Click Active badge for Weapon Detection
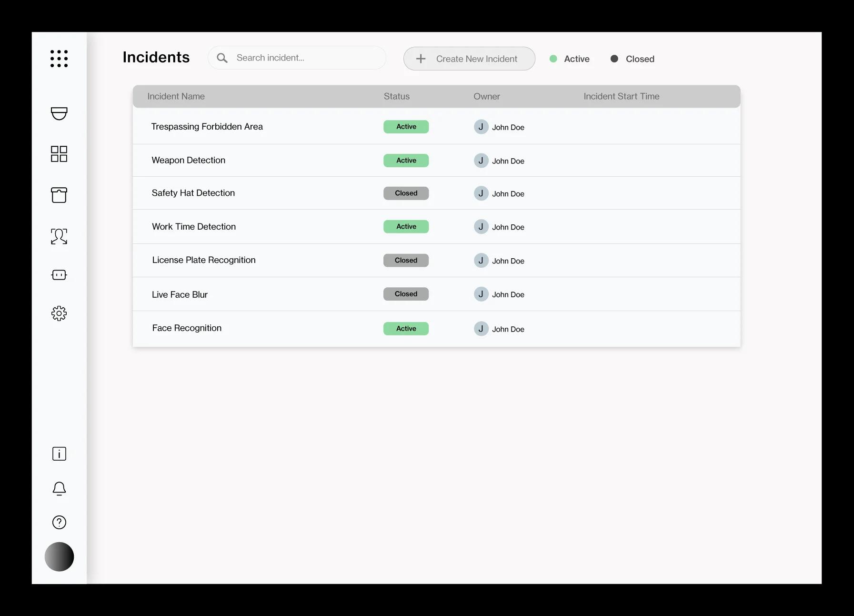854x616 pixels. (406, 161)
